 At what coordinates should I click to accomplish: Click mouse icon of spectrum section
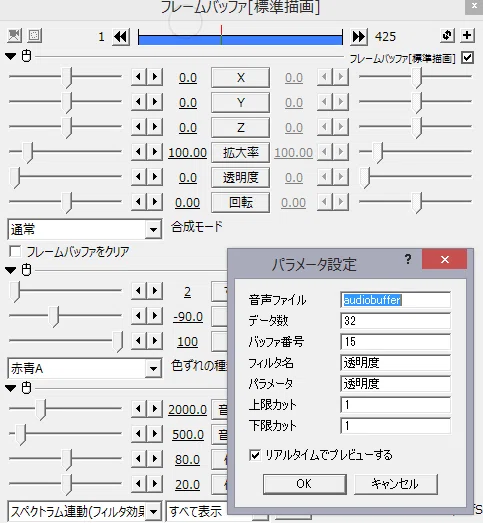click(26, 388)
